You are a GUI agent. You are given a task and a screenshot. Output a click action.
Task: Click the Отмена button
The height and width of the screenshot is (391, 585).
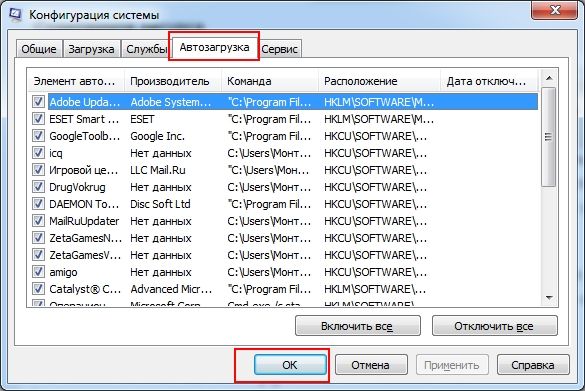pos(371,365)
